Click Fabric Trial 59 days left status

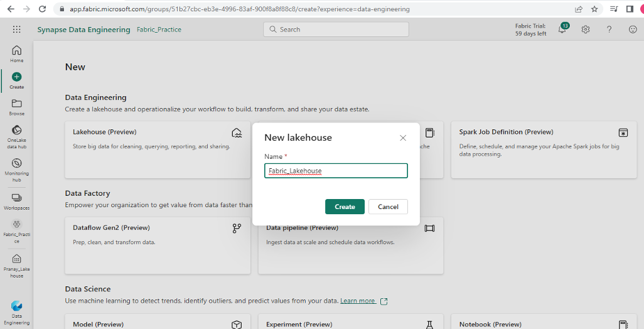point(530,30)
